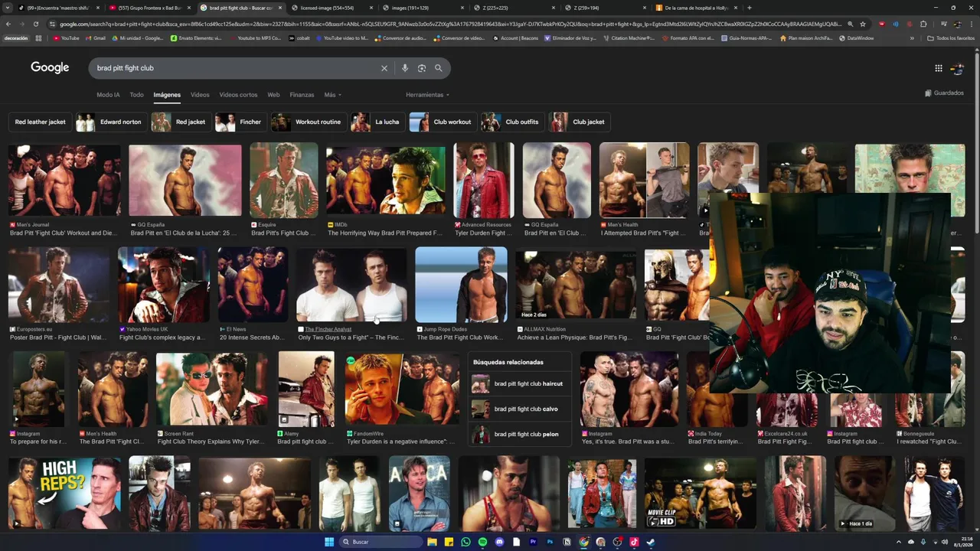The width and height of the screenshot is (980, 551).
Task: Open Steam from the taskbar
Action: tap(651, 542)
